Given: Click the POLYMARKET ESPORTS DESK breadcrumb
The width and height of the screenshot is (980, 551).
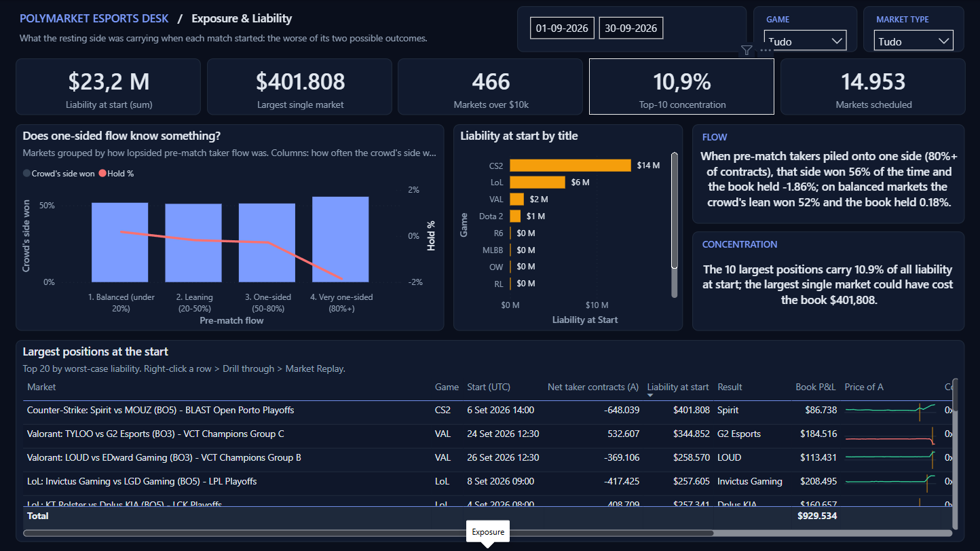Looking at the screenshot, I should pos(94,18).
